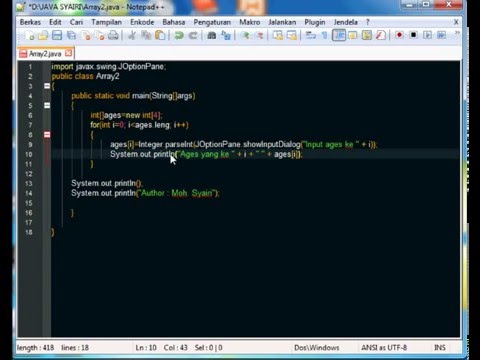Open the Plugin menu
This screenshot has height=360, width=480.
coord(315,22)
